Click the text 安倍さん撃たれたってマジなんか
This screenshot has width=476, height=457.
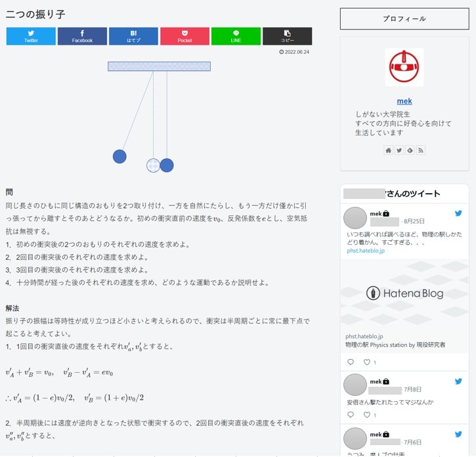[390, 403]
